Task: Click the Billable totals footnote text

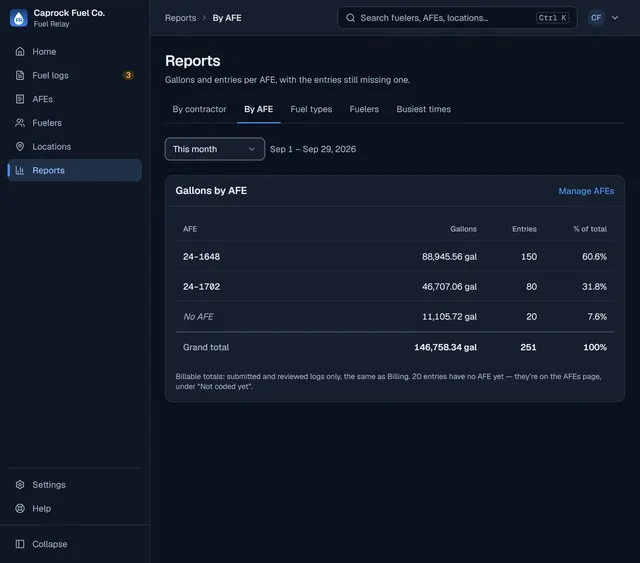Action: tap(388, 381)
